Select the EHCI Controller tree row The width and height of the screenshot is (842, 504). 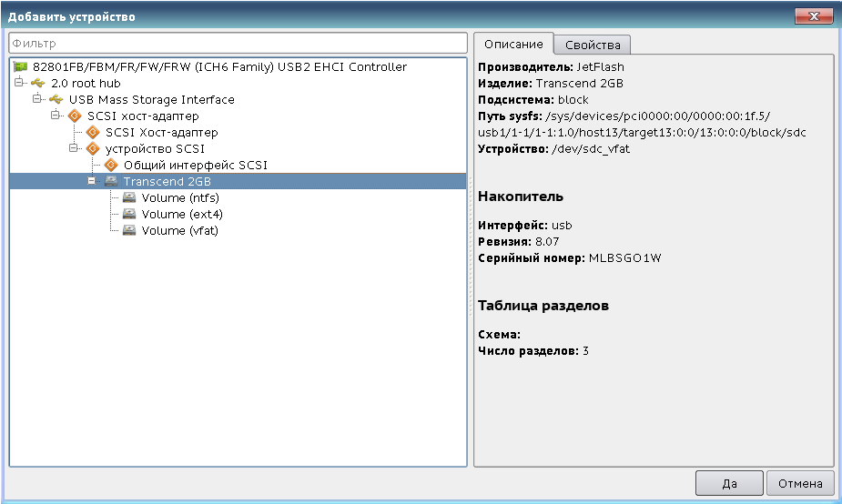point(238,66)
